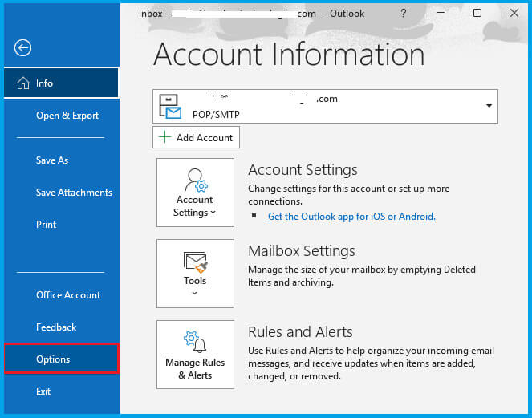The width and height of the screenshot is (532, 418).
Task: Click the envelope-and-brush Tools icon
Action: point(196,262)
